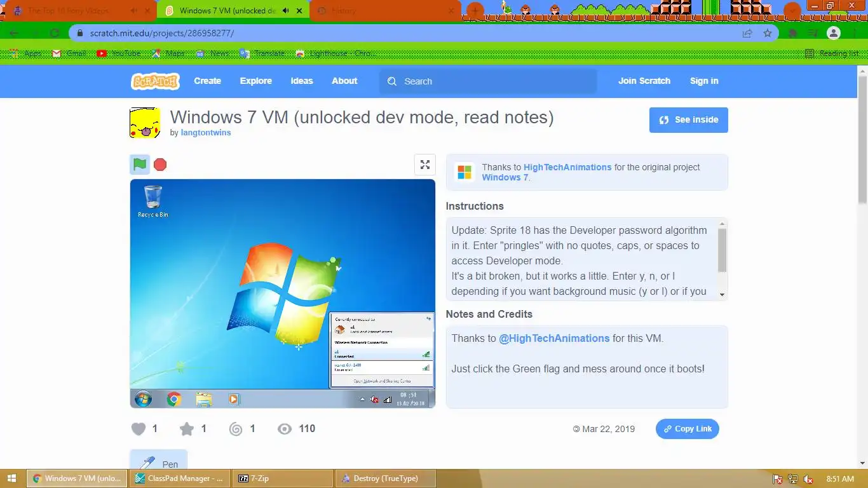868x488 pixels.
Task: Open the original Windows 7 project link
Action: point(505,177)
